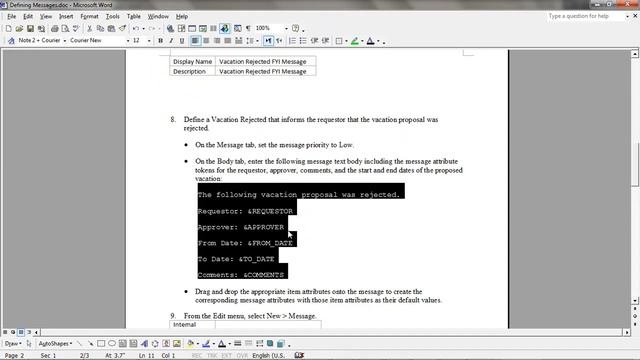
Task: Toggle the Document Map
Action: (x=238, y=29)
